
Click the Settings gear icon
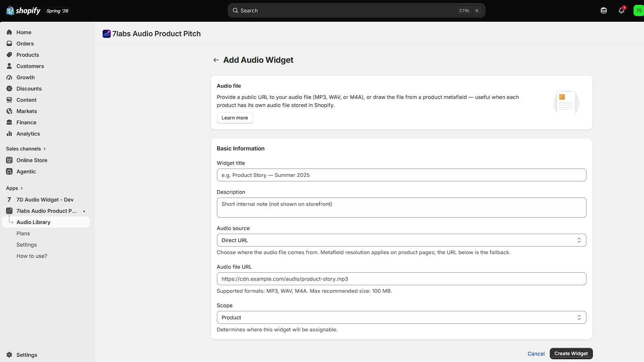(9, 355)
